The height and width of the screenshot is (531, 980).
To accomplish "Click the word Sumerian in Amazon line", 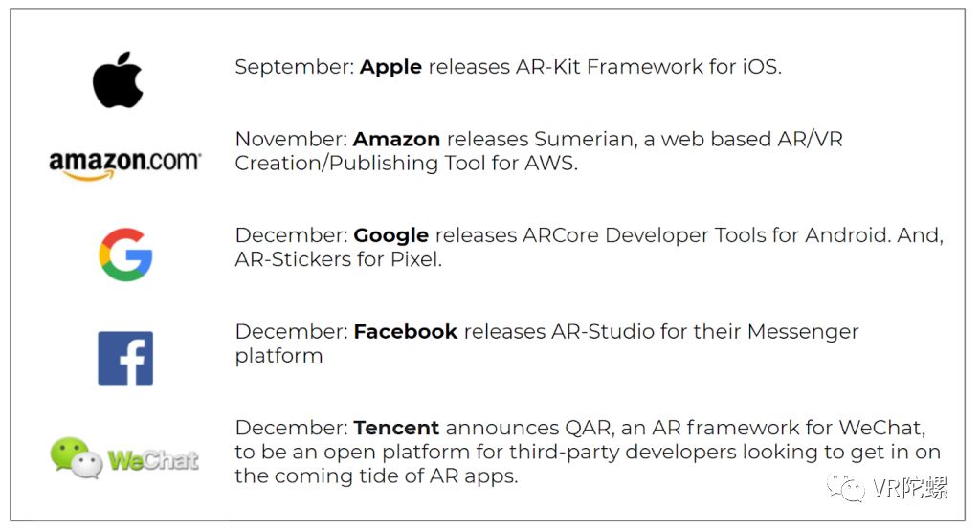I will pos(585,139).
